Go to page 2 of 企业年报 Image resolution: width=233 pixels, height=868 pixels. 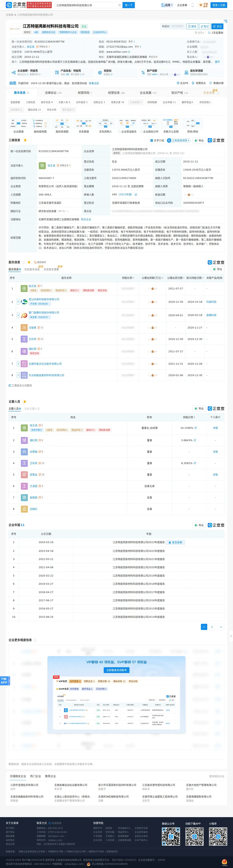pyautogui.click(x=212, y=627)
